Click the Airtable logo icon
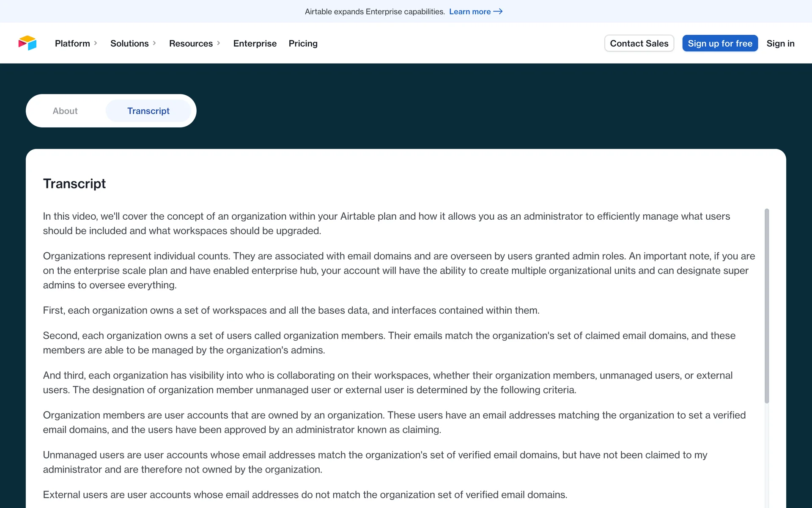The width and height of the screenshot is (812, 508). tap(27, 43)
